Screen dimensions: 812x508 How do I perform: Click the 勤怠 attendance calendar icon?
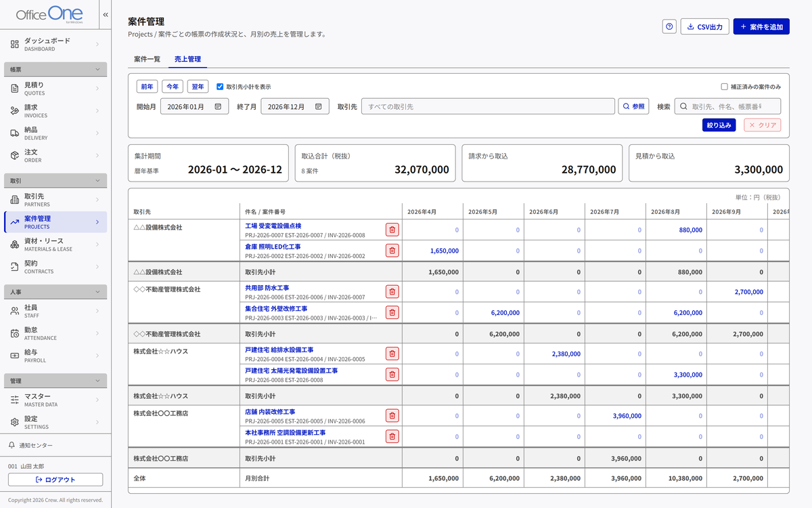click(15, 333)
